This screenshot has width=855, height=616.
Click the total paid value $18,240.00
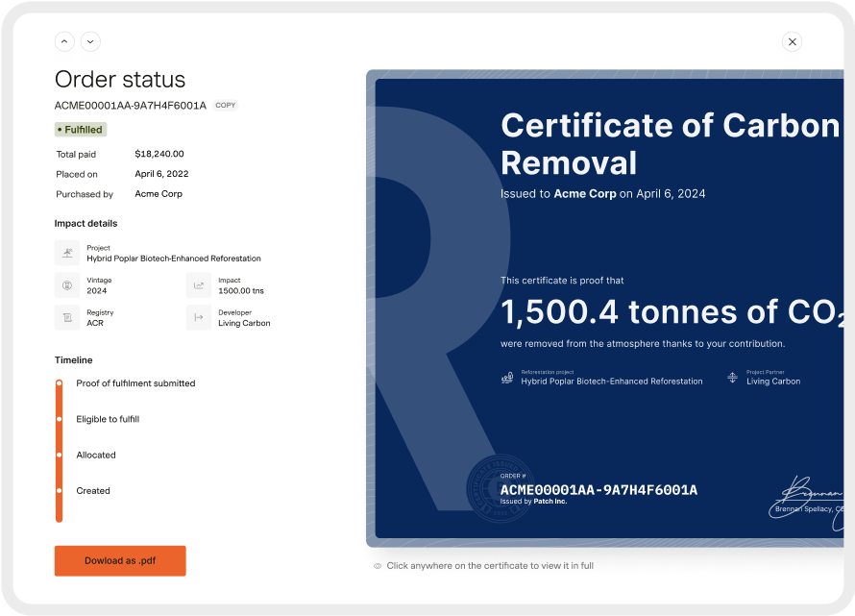pyautogui.click(x=159, y=154)
